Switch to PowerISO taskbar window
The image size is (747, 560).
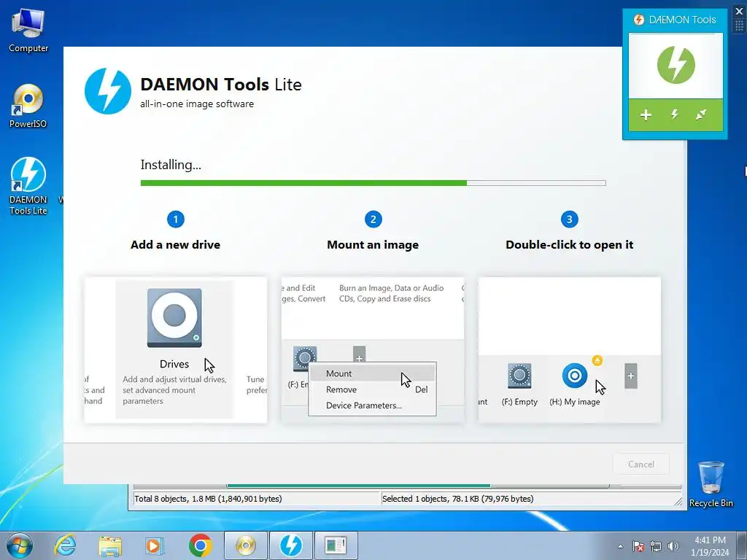246,545
